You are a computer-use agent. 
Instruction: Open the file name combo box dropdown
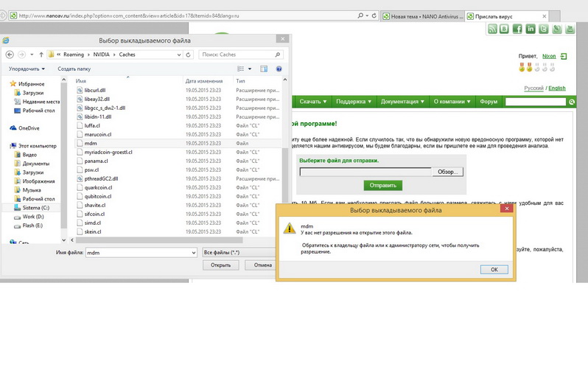tap(192, 252)
